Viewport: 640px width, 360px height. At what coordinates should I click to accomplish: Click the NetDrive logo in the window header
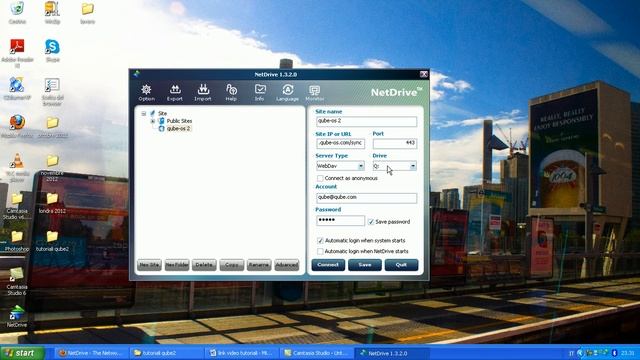(396, 92)
